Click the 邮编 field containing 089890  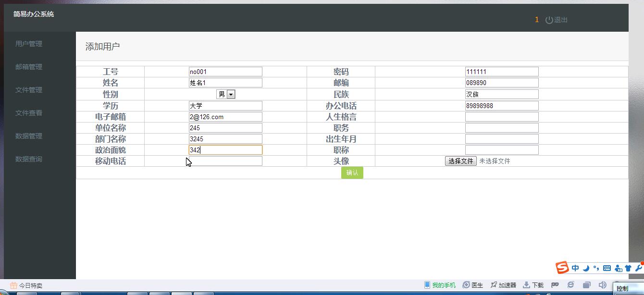pyautogui.click(x=502, y=83)
